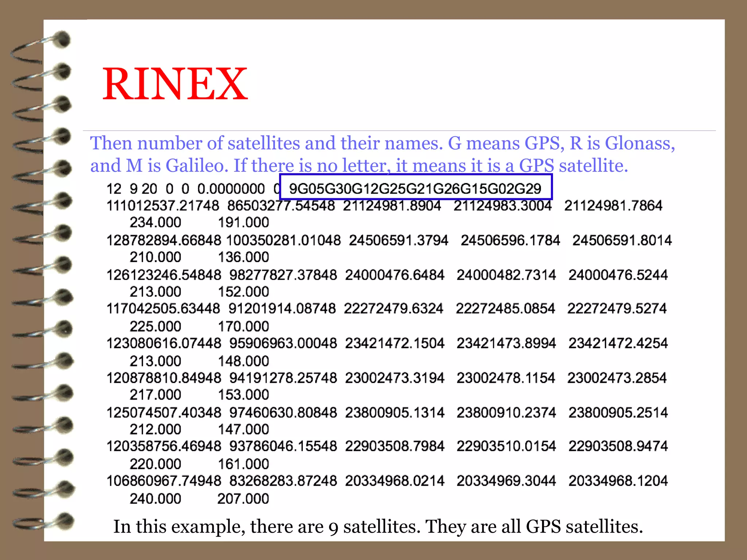Click the value 191.000
Image resolution: width=747 pixels, height=560 pixels.
click(x=244, y=222)
